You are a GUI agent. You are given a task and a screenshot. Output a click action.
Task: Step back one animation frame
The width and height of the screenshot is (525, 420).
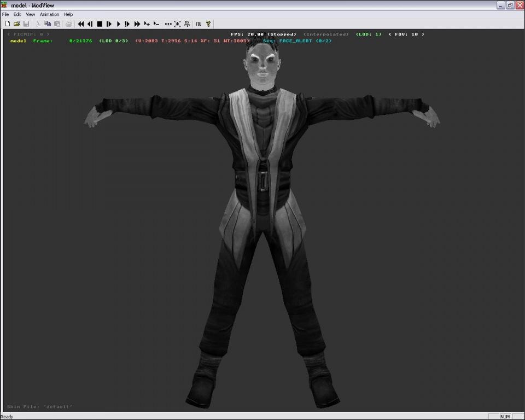(x=90, y=24)
